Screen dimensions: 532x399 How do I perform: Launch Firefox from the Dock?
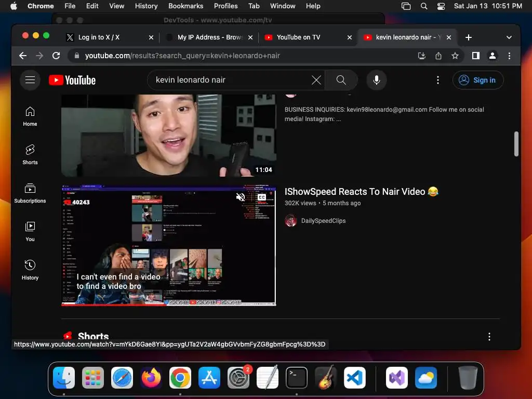click(x=151, y=378)
